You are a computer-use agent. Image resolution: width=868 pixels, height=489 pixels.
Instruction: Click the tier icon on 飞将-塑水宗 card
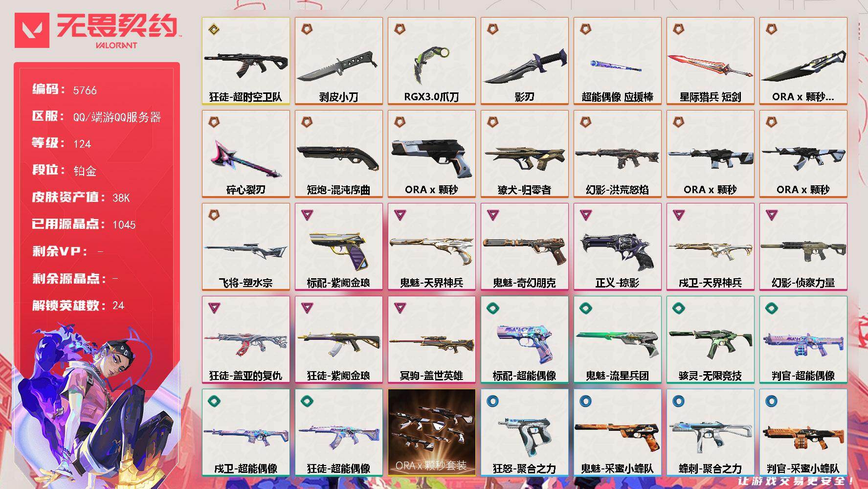(x=214, y=215)
